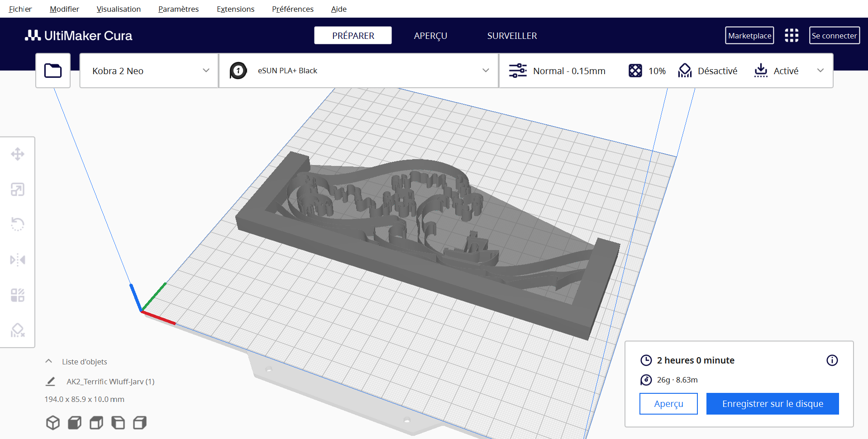Click Normal - 0.15mm profile setting
The width and height of the screenshot is (868, 439).
(557, 71)
